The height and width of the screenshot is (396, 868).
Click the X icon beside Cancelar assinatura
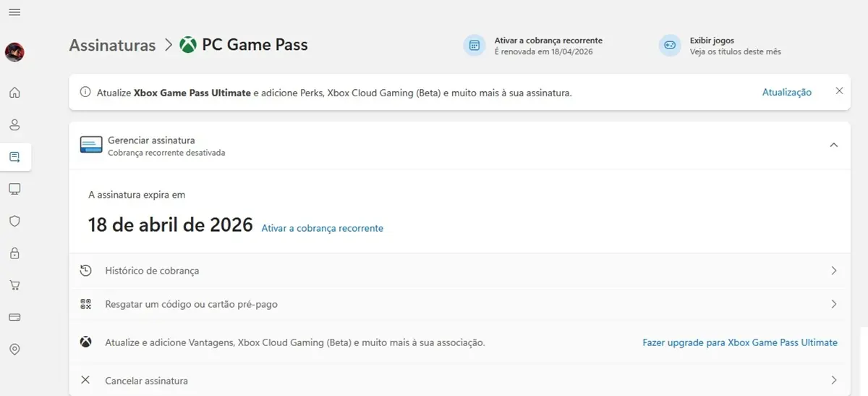[x=85, y=380]
